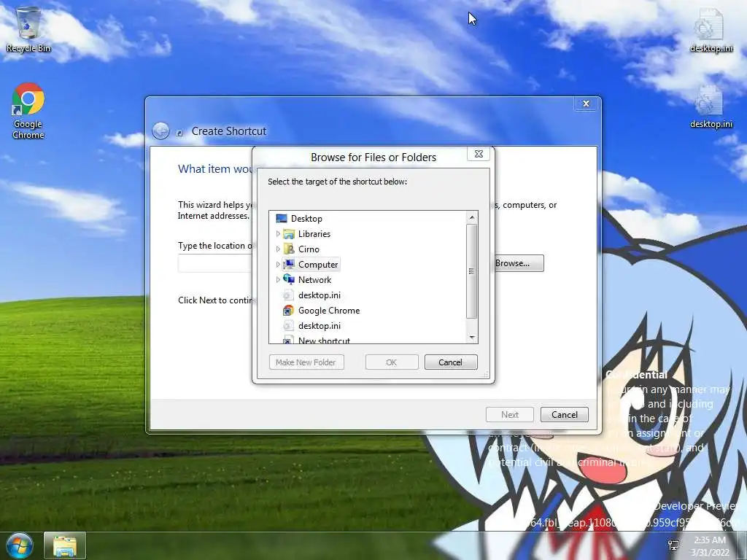The image size is (747, 560).
Task: Cancel the Create Shortcut wizard
Action: click(565, 415)
